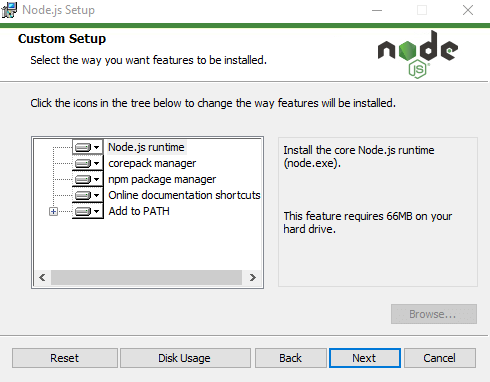Proceed with the Next button
Image resolution: width=490 pixels, height=382 pixels.
coord(365,358)
